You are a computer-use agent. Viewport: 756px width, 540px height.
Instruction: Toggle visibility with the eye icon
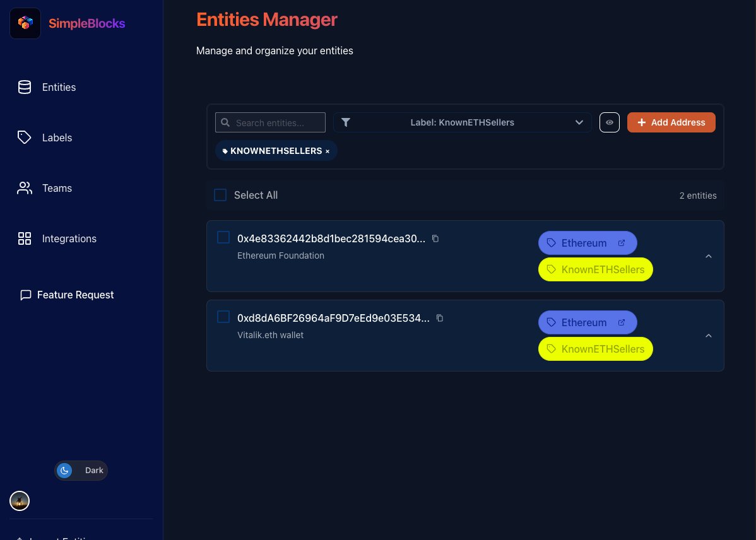click(x=610, y=122)
